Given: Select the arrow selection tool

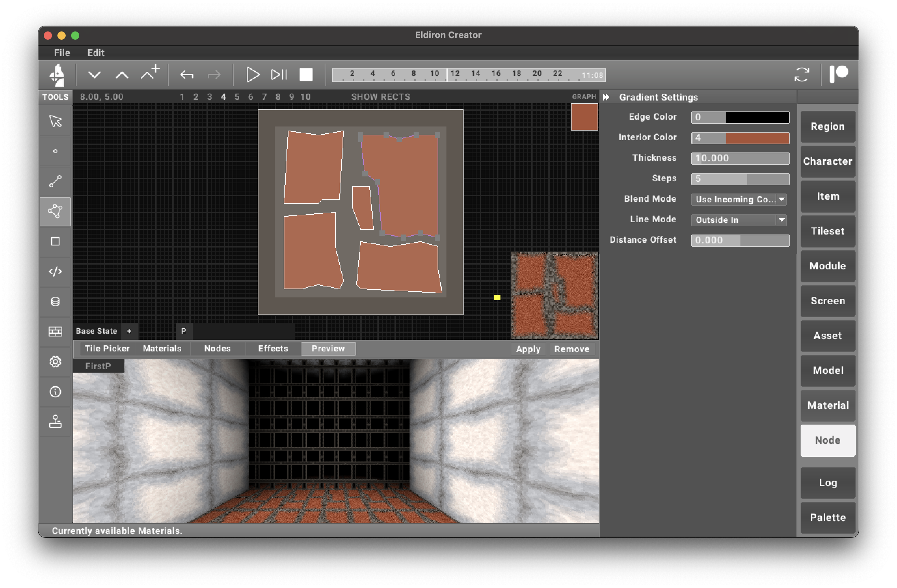Looking at the screenshot, I should [55, 121].
